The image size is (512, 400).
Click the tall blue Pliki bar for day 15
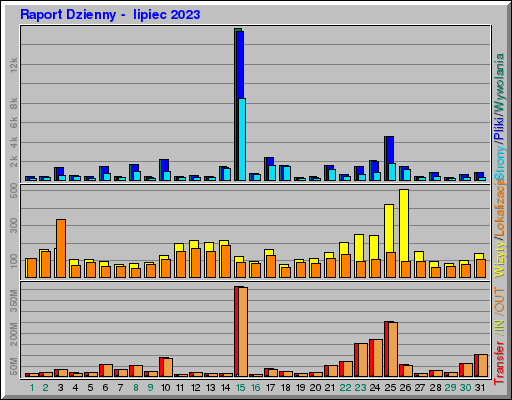pyautogui.click(x=240, y=65)
